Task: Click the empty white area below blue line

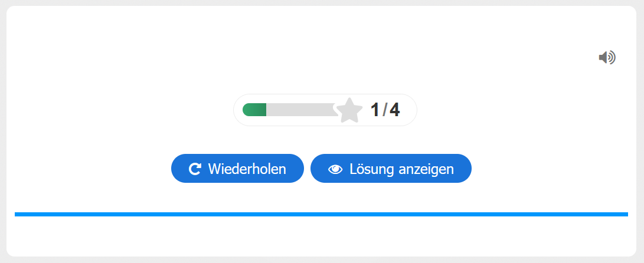Action: pyautogui.click(x=321, y=236)
